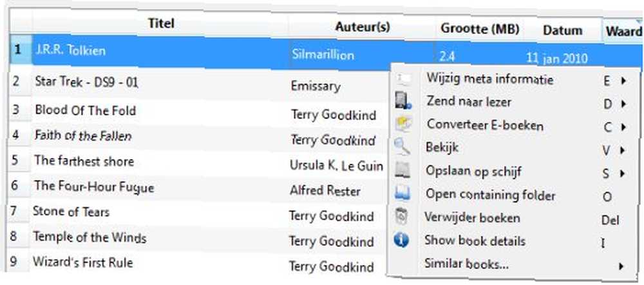Expand the Converteer E-boeken submenu arrow
The image size is (644, 285).
pos(623,128)
